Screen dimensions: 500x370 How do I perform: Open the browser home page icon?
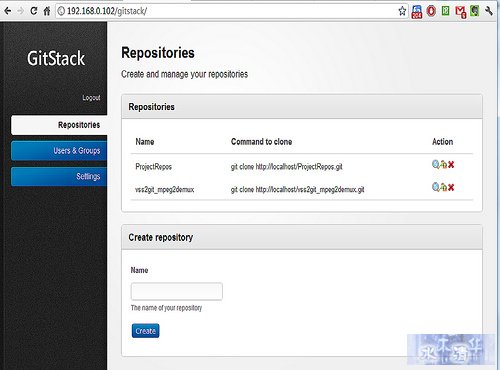(47, 11)
